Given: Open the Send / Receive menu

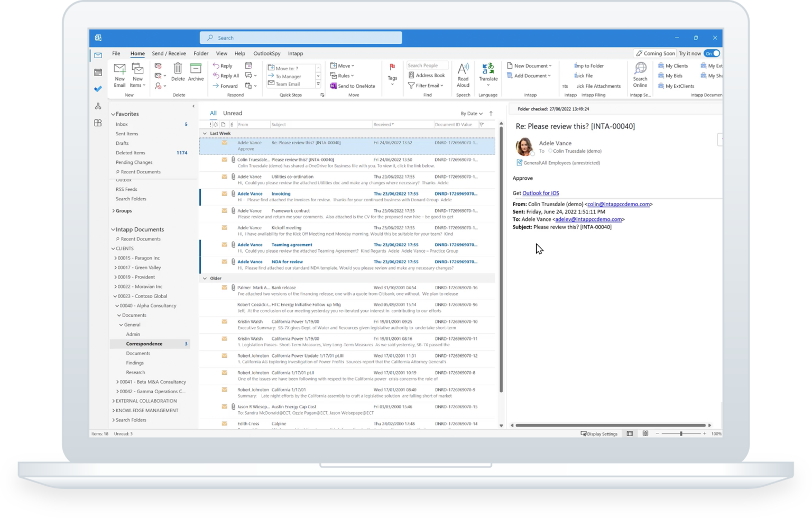Looking at the screenshot, I should point(169,53).
